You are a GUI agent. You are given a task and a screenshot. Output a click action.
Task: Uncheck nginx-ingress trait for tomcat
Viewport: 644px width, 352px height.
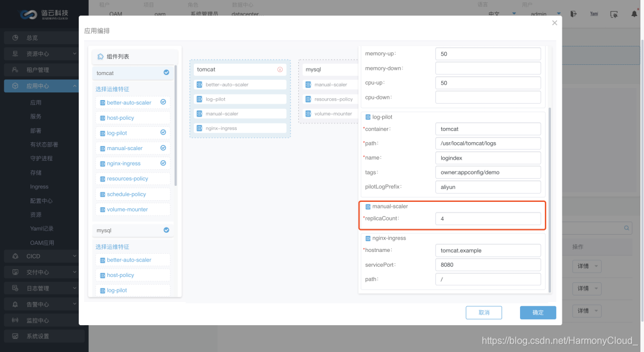(163, 163)
